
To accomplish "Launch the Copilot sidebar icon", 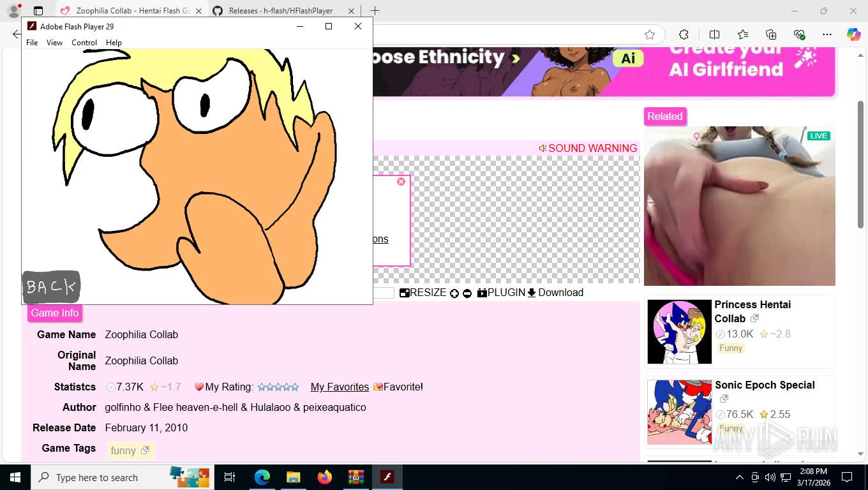I will [854, 34].
